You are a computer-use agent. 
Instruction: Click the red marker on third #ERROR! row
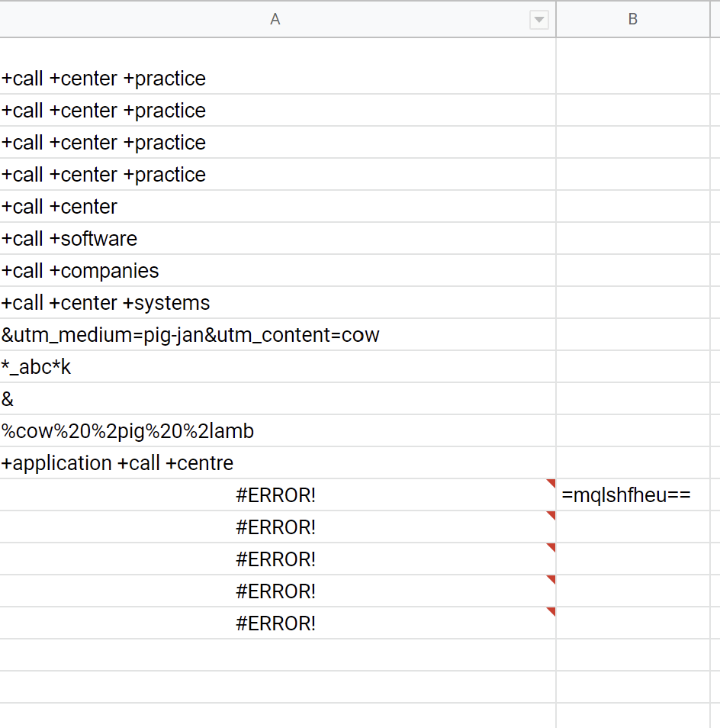(x=551, y=548)
